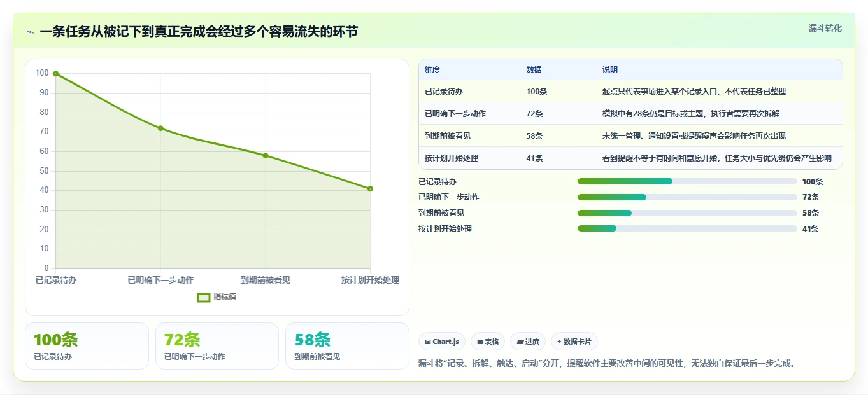
Task: Click x-axis label 已明确下一步动作
Action: click(x=160, y=280)
